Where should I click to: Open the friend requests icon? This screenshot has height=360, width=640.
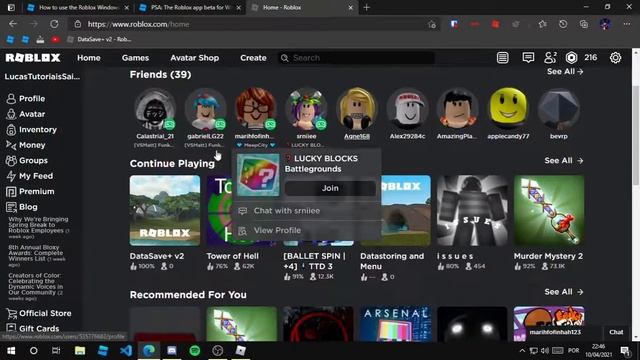(x=550, y=58)
